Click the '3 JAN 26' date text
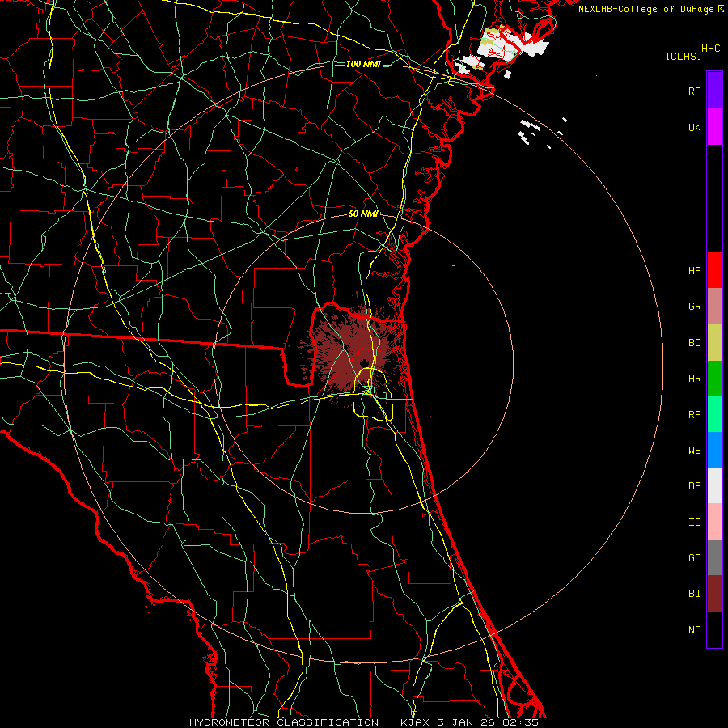Image resolution: width=728 pixels, height=728 pixels. pyautogui.click(x=467, y=722)
